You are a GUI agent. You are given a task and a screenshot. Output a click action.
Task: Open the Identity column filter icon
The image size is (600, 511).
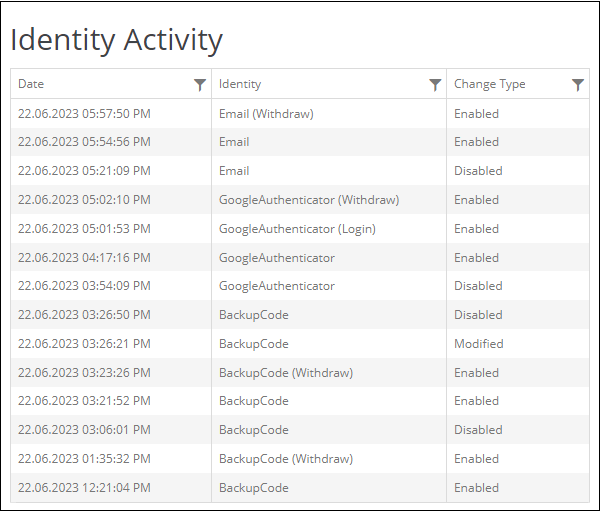click(x=435, y=85)
